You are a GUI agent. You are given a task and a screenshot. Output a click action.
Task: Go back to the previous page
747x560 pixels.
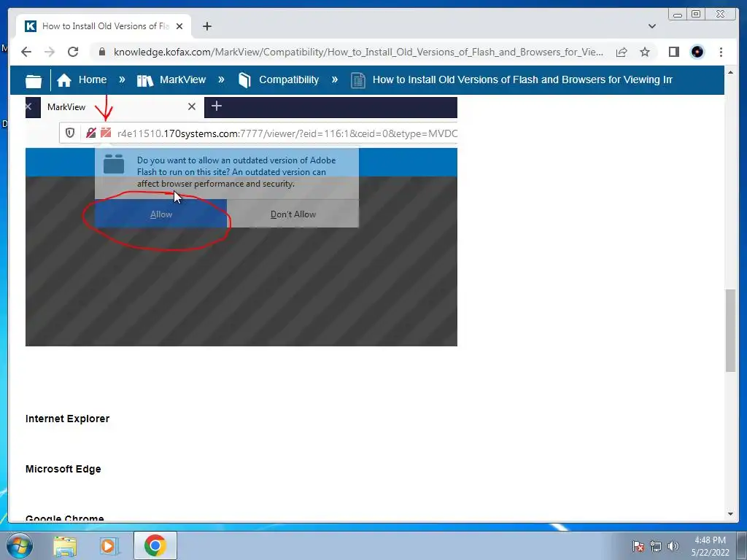click(x=26, y=52)
